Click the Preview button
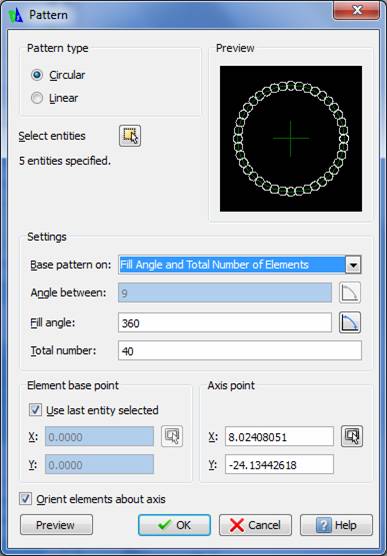This screenshot has width=387, height=556. tap(56, 525)
